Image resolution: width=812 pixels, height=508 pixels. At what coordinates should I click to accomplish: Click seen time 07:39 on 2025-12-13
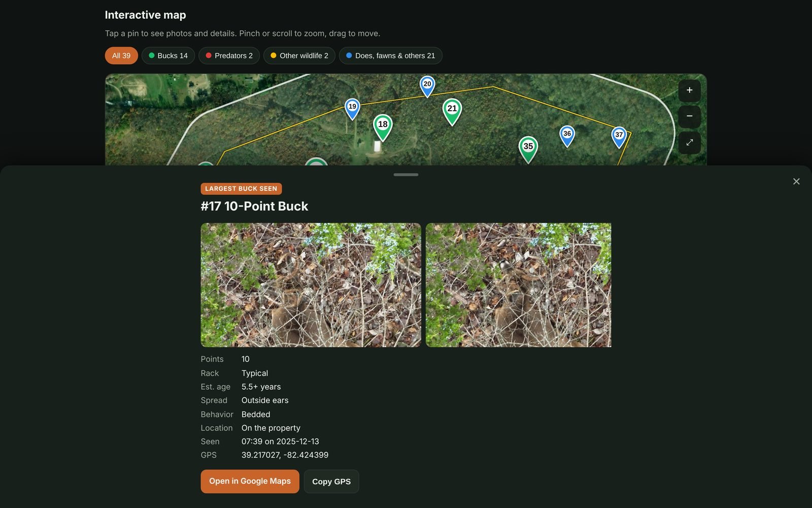coord(280,441)
